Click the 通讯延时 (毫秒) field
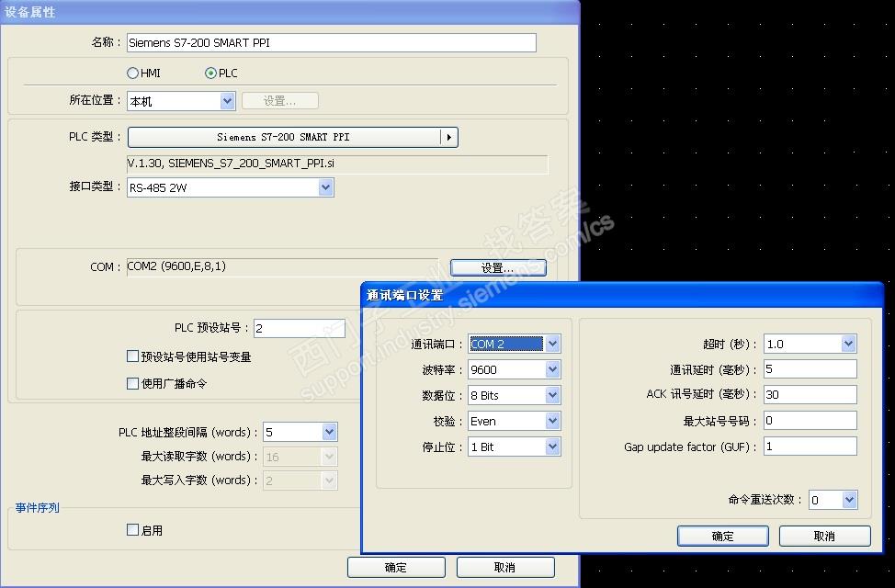The height and width of the screenshot is (588, 895). pyautogui.click(x=810, y=369)
